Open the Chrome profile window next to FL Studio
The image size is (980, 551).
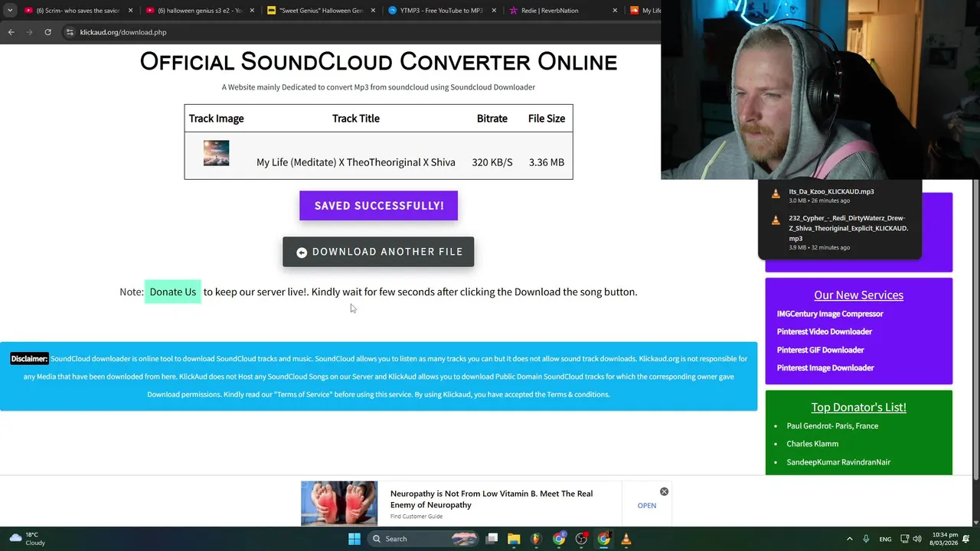(x=559, y=539)
